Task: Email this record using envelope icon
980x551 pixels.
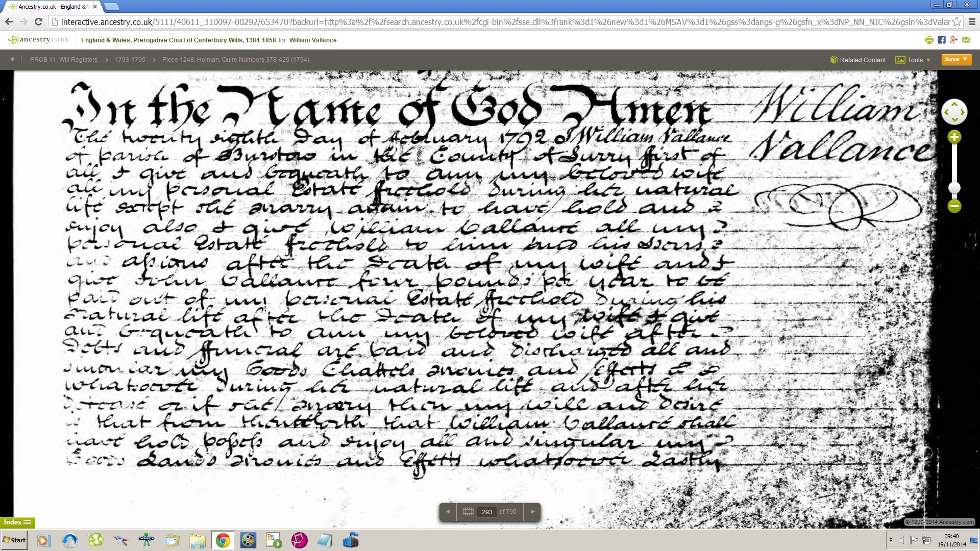Action: click(966, 40)
